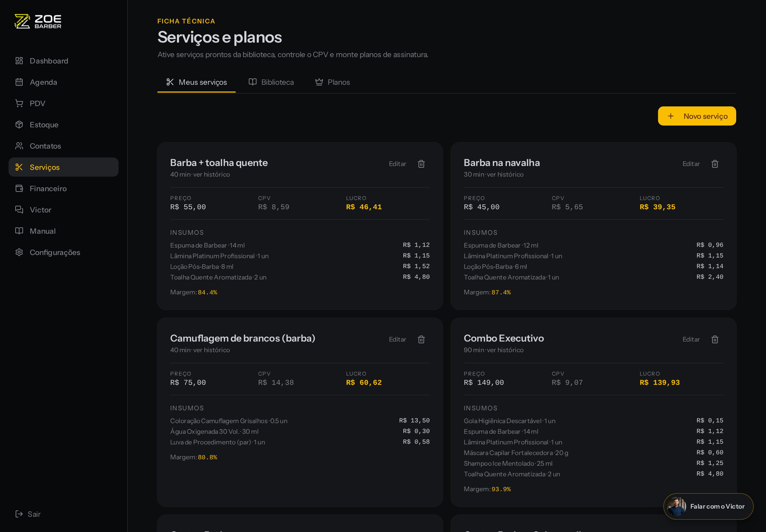Open the PDV shopping cart

[19, 104]
